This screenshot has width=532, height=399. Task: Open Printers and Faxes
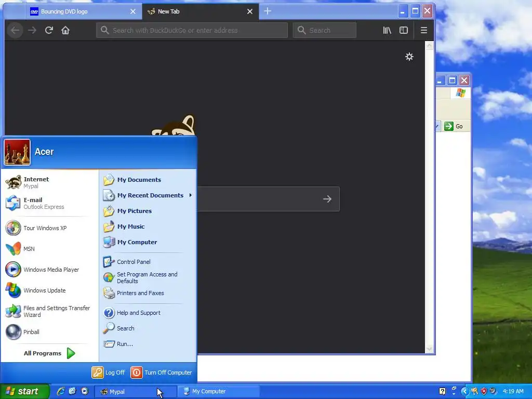coord(148,293)
